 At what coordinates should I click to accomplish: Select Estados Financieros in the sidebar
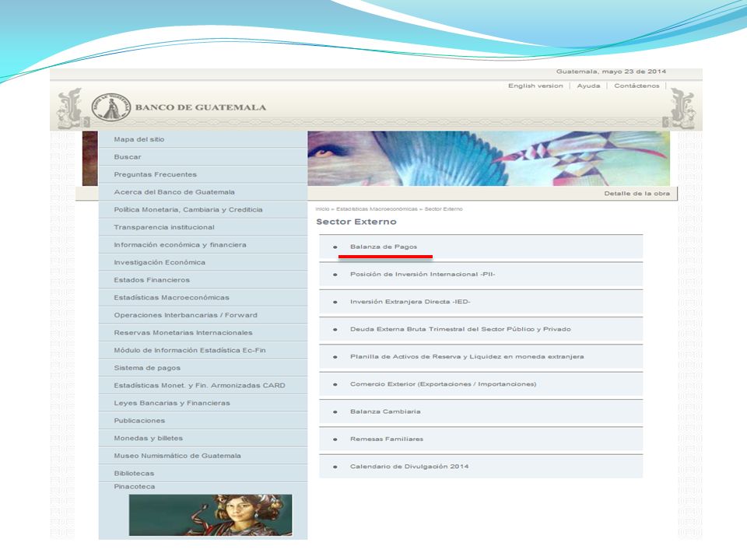203,281
